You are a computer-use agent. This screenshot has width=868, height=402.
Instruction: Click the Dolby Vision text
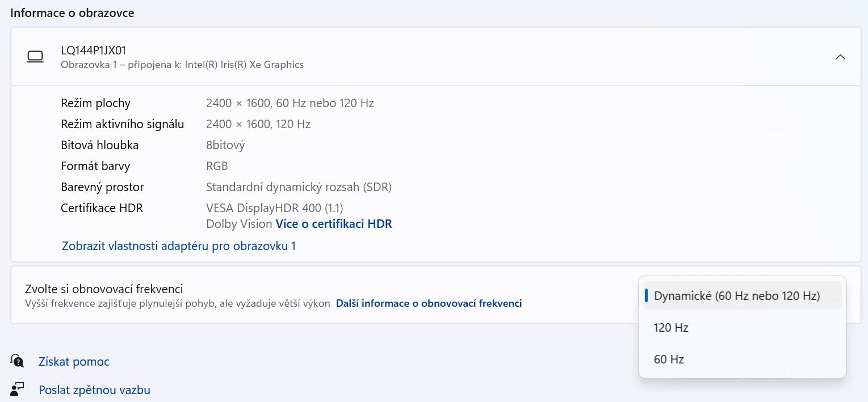tap(239, 224)
